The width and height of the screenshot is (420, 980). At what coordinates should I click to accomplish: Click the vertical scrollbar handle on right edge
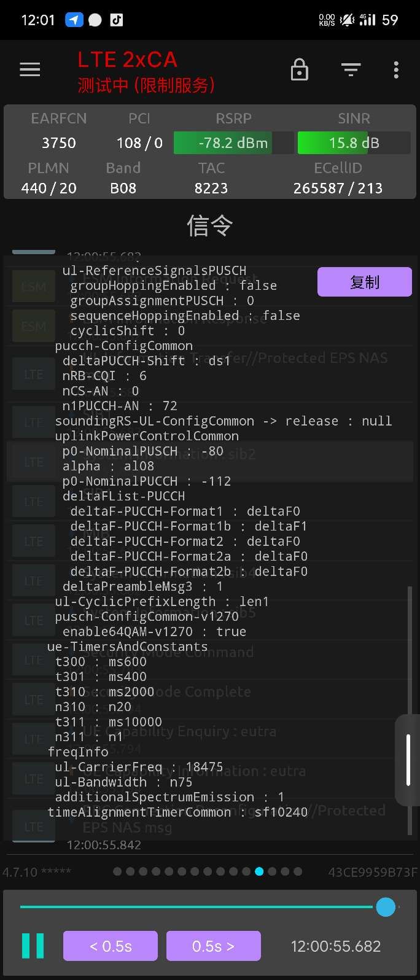pyautogui.click(x=408, y=760)
